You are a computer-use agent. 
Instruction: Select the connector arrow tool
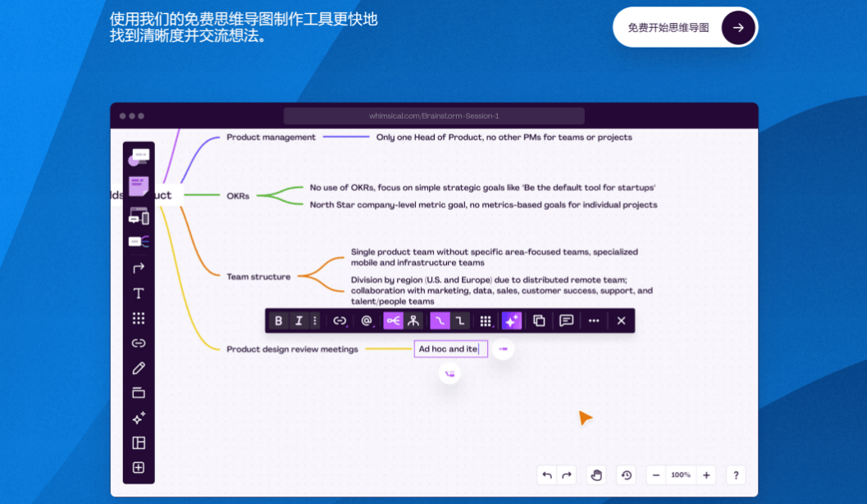tap(139, 268)
